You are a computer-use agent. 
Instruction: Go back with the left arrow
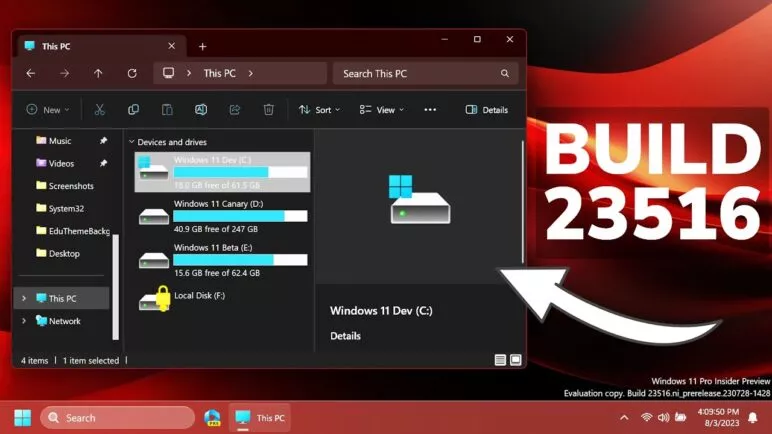tap(31, 73)
